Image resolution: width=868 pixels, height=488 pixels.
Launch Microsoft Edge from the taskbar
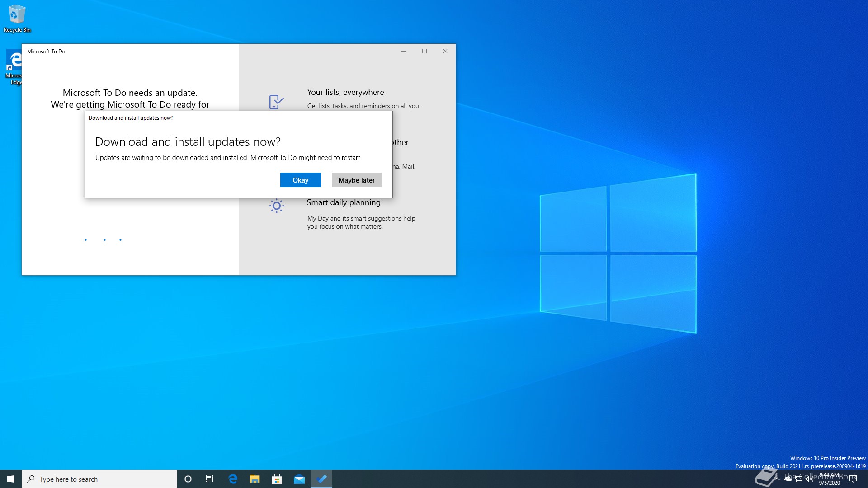point(233,479)
